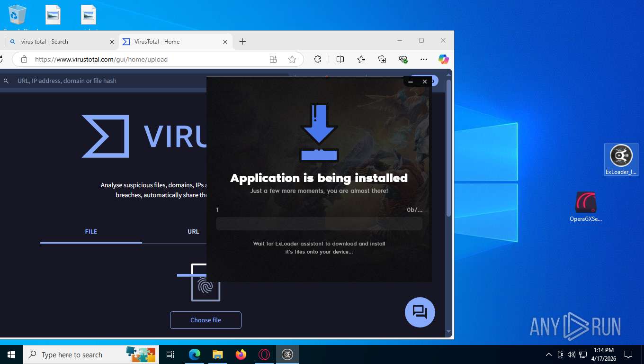644x364 pixels.
Task: Show hidden system tray icons
Action: [x=549, y=355]
